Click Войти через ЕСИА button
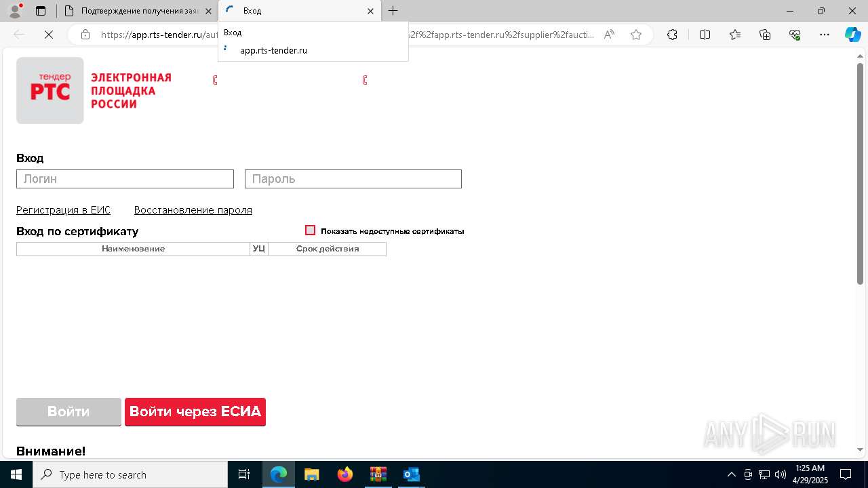 point(195,411)
